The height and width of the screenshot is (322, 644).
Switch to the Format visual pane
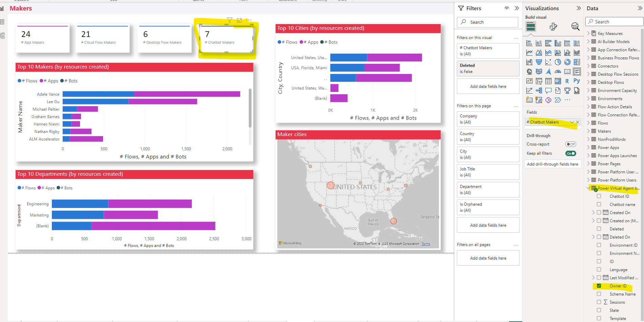click(554, 26)
